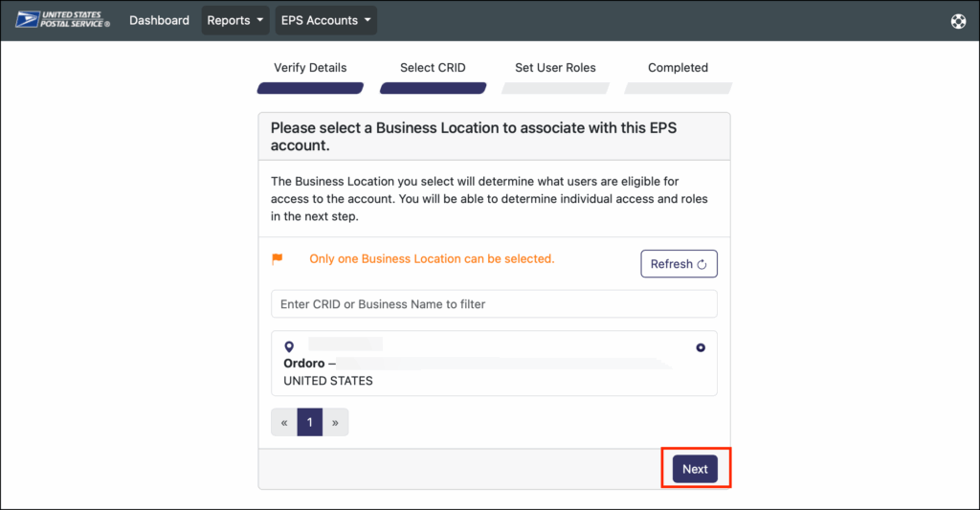Click the Ordoro business name in the list
Viewport: 980px width, 510px height.
coord(305,364)
